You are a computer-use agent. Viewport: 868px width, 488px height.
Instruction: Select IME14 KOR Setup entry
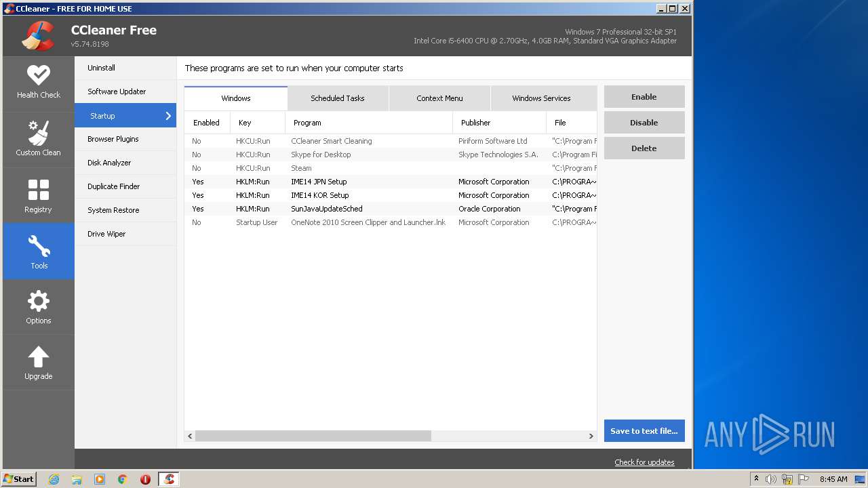pos(391,195)
